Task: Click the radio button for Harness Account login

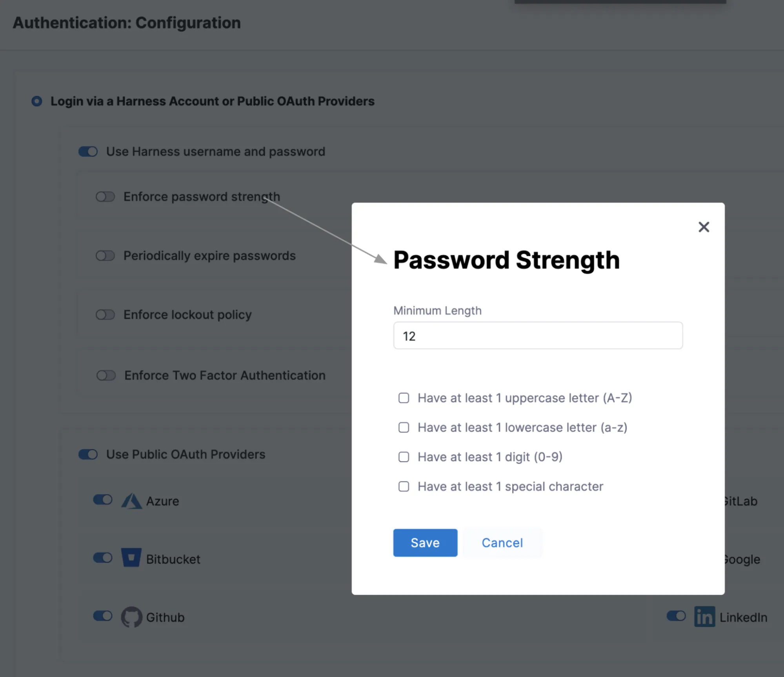Action: pos(37,101)
